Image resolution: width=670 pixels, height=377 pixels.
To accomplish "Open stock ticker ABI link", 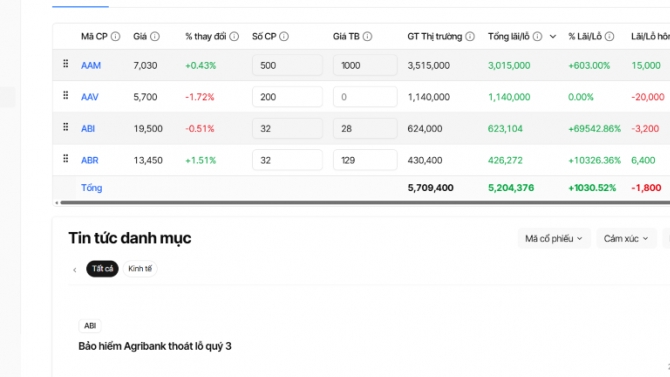I will pos(88,129).
